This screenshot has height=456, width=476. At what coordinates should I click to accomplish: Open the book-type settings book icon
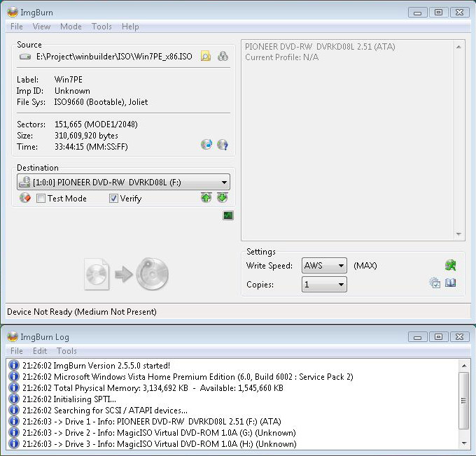pos(451,283)
